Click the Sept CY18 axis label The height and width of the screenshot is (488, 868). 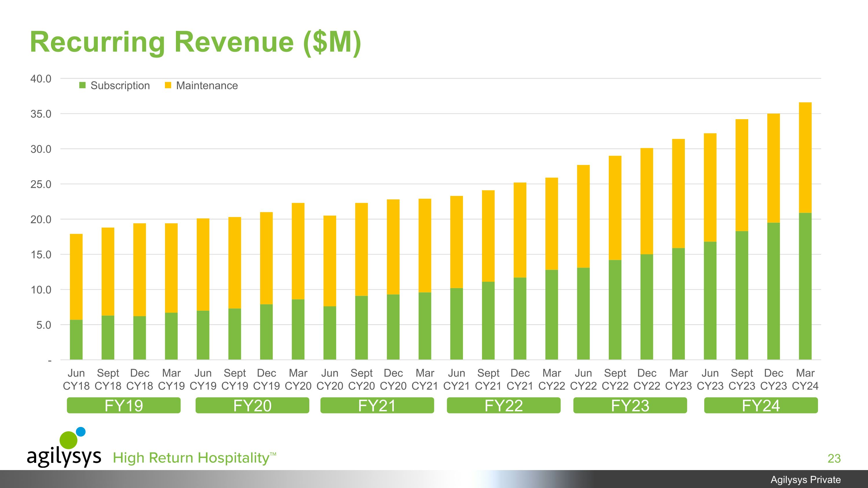pyautogui.click(x=108, y=379)
